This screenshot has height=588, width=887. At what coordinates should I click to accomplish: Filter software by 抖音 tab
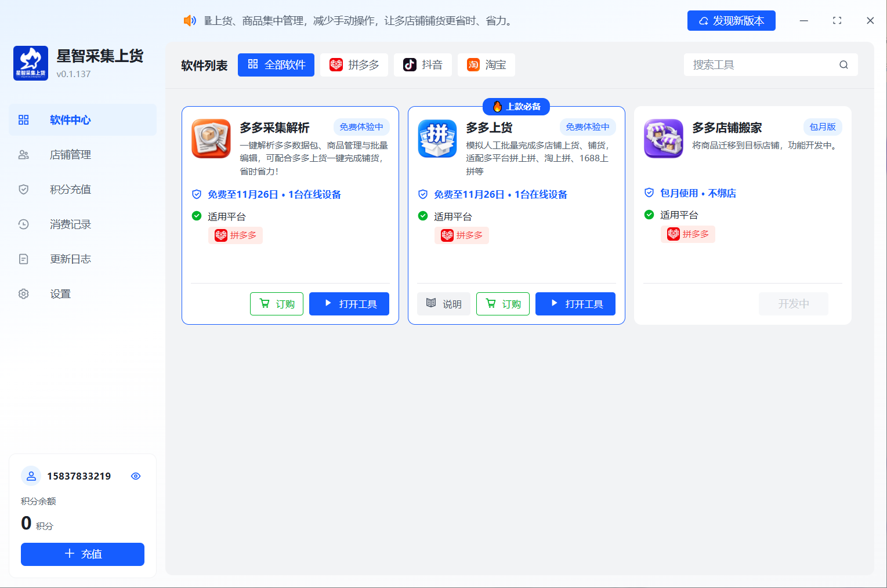(x=423, y=65)
